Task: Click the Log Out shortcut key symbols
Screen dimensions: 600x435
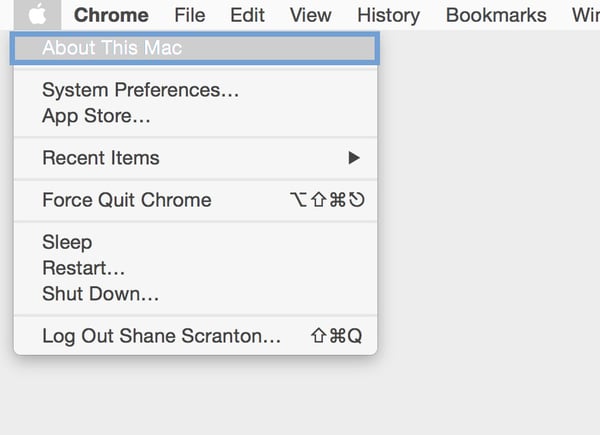Action: tap(336, 336)
